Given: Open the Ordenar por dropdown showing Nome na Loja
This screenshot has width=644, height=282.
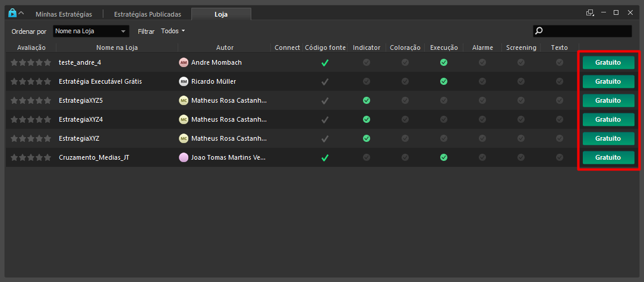Looking at the screenshot, I should 91,31.
